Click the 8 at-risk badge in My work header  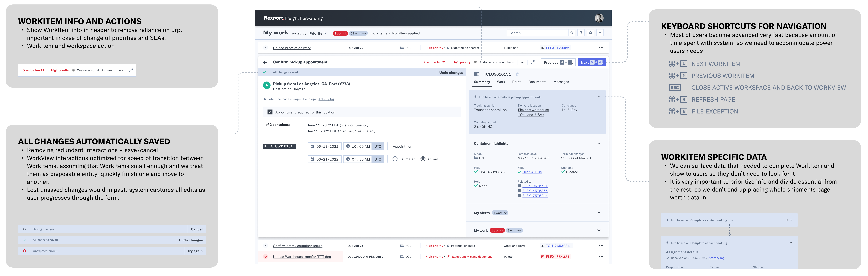tap(340, 33)
